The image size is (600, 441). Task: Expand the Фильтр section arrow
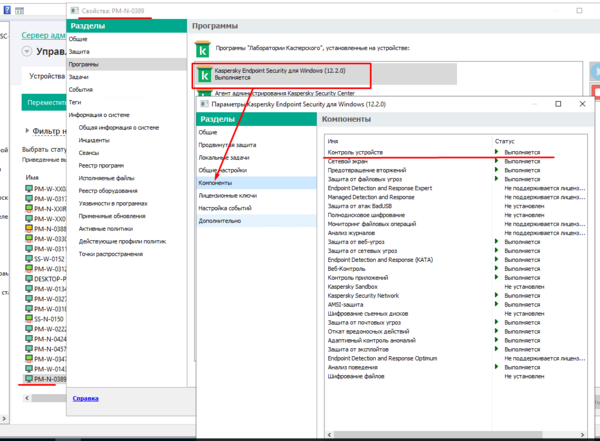click(26, 130)
